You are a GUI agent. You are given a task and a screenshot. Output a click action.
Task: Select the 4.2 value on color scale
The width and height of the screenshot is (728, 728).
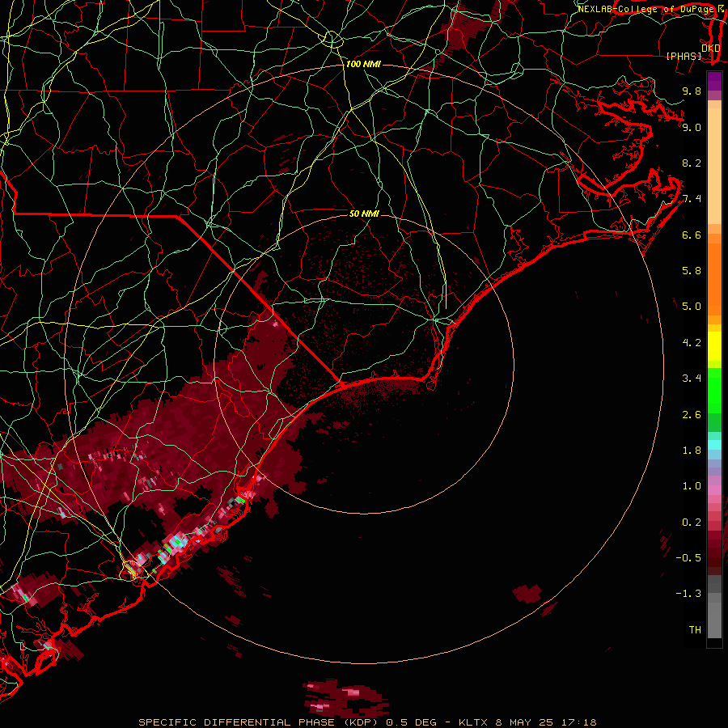(x=692, y=343)
